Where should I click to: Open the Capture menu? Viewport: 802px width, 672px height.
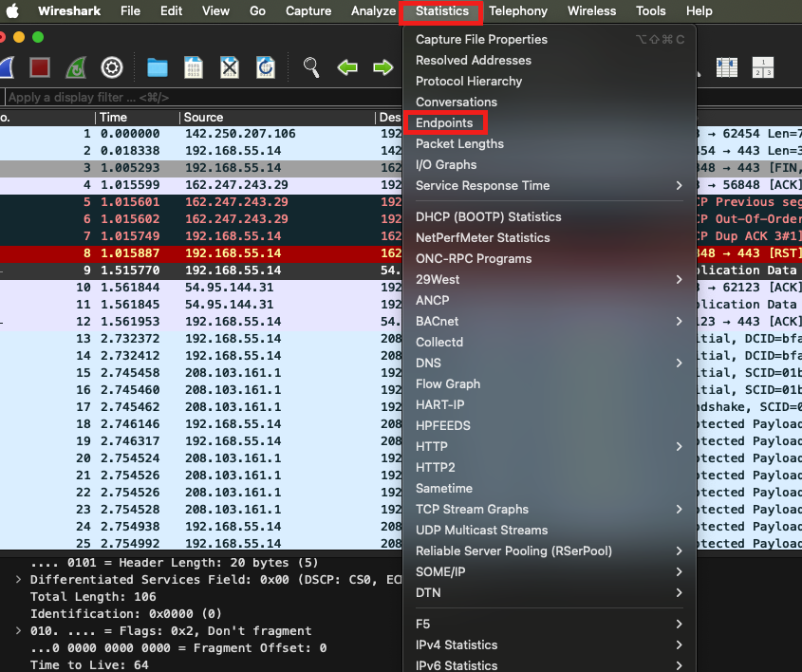point(308,10)
